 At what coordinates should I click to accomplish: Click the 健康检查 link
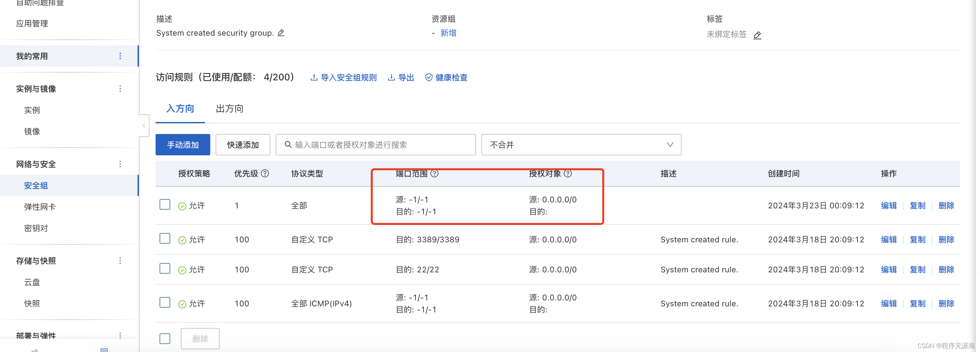tap(446, 77)
